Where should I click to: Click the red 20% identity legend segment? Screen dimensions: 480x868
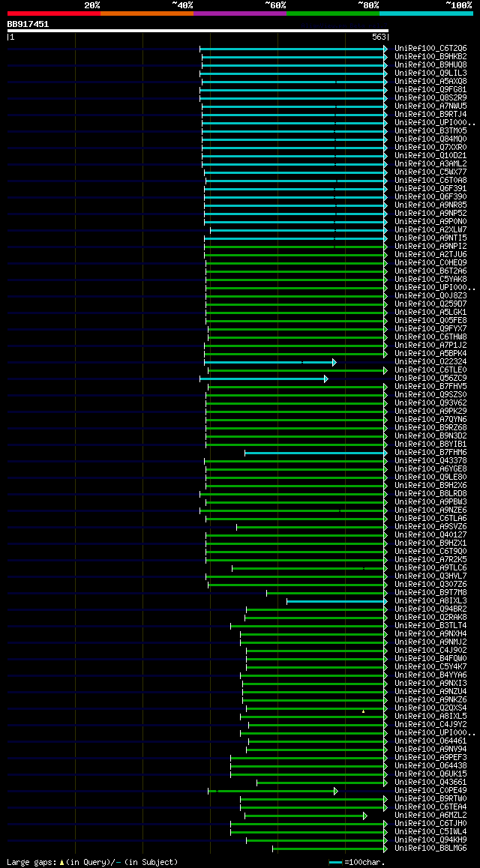pyautogui.click(x=54, y=13)
